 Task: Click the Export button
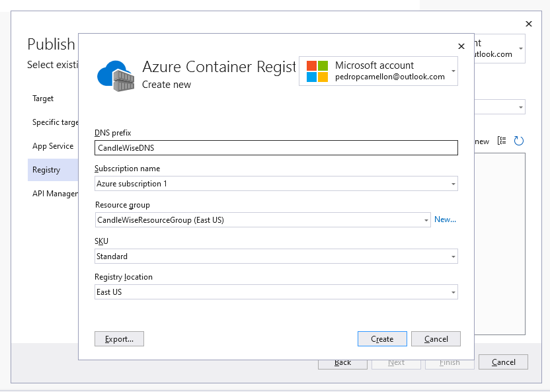tap(119, 338)
